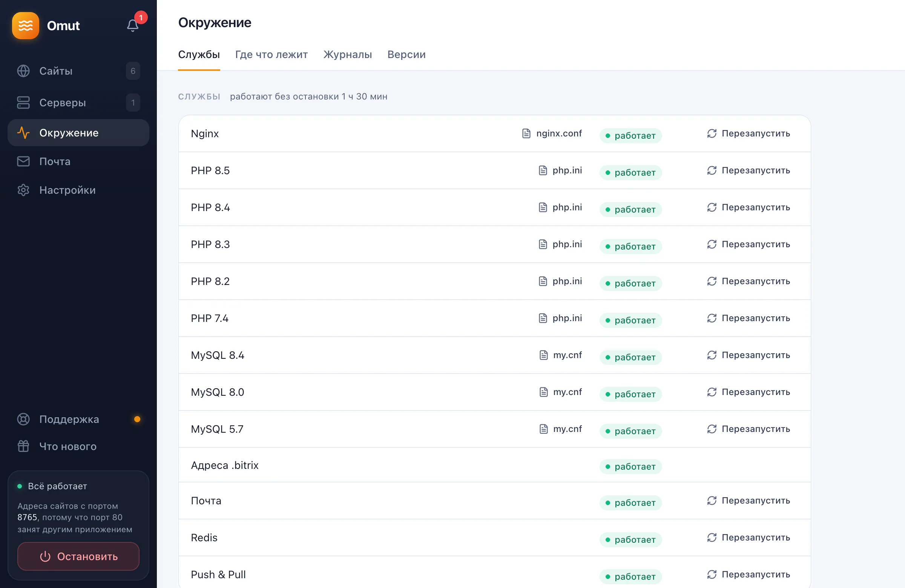Click the работает status of Nginx
Screen dimensions: 905x588
pos(630,136)
